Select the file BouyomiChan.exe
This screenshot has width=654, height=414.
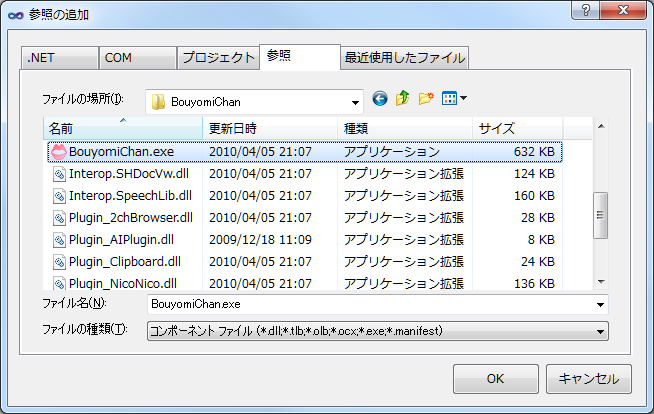point(121,152)
